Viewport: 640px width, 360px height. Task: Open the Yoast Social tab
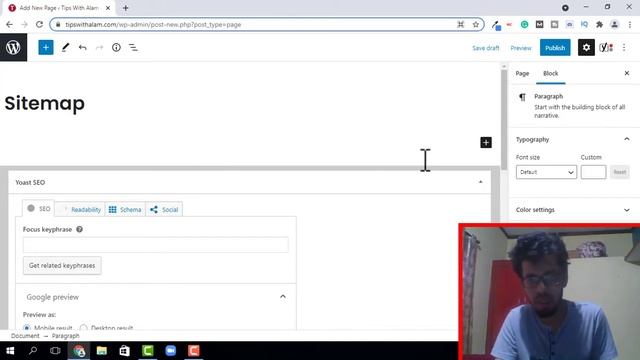tap(164, 209)
